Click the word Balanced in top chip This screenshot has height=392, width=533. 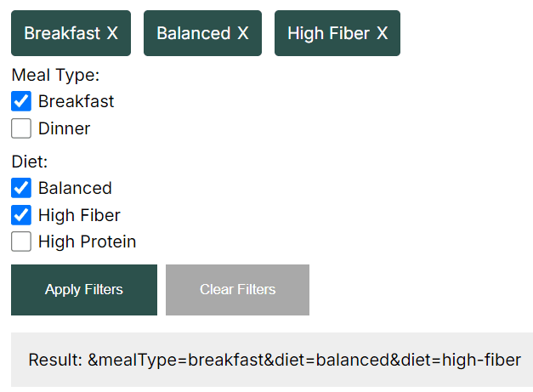(194, 33)
